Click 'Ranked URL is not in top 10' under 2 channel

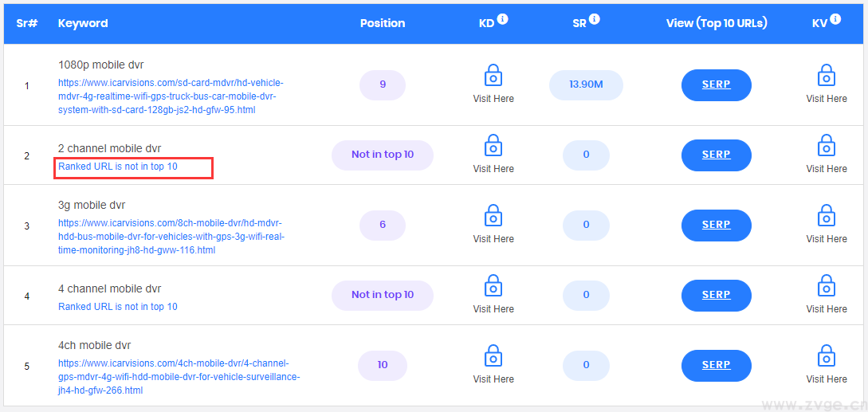[118, 167]
